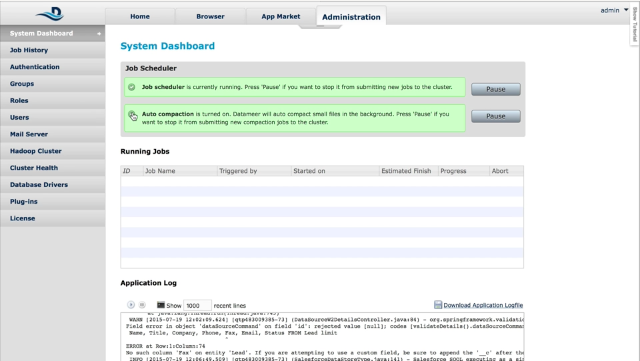Click the status icon for Auto compaction
The width and height of the screenshot is (640, 361).
tap(133, 116)
